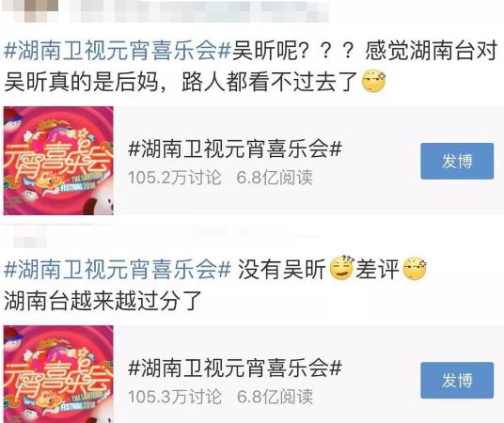
Task: Tap the blurred avatar of the second post
Action: click(x=30, y=236)
